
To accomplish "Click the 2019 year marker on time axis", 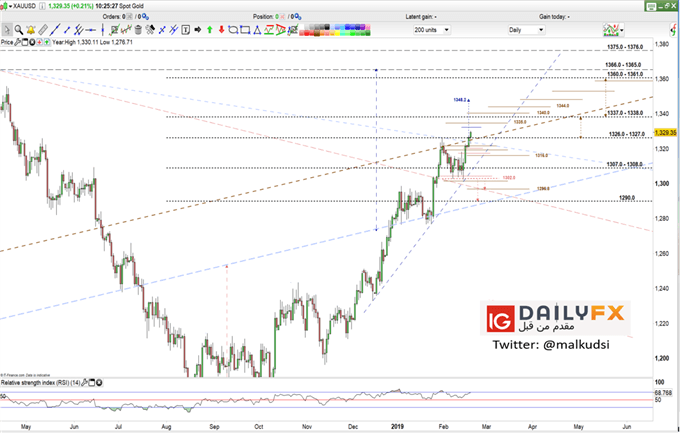I will pos(397,426).
